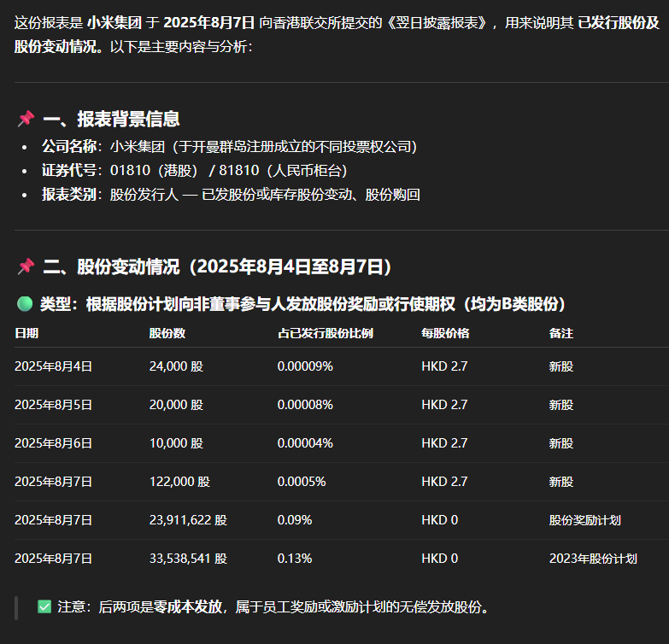
Task: Click HKD 0 in the 33,538,541 股 row
Action: [440, 559]
